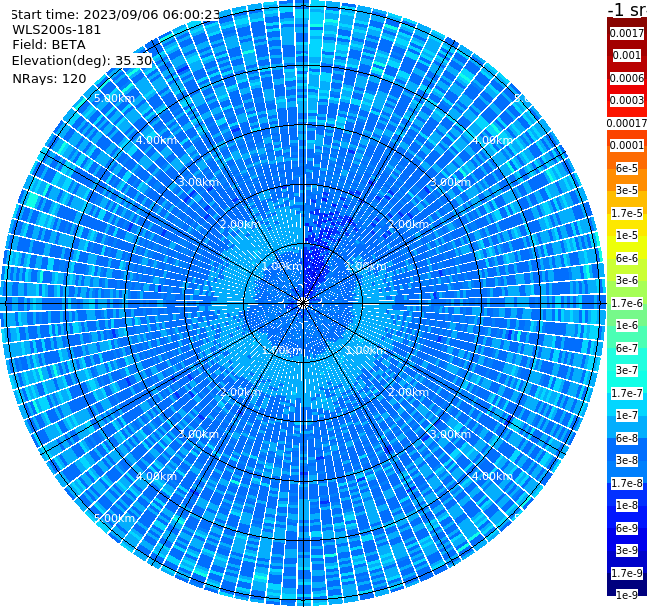Image resolution: width=647 pixels, height=607 pixels.
Task: Select the 3e-7 colorbar value
Action: 627,370
